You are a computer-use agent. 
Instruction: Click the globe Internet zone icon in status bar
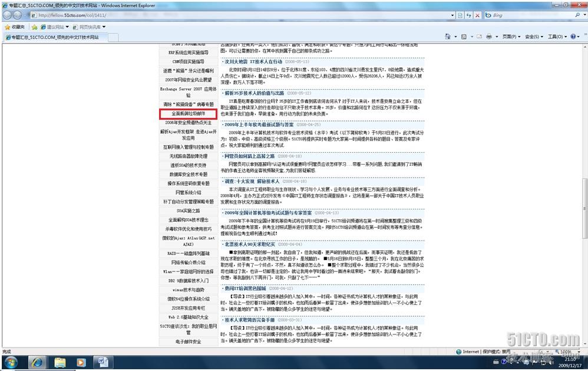[x=458, y=352]
